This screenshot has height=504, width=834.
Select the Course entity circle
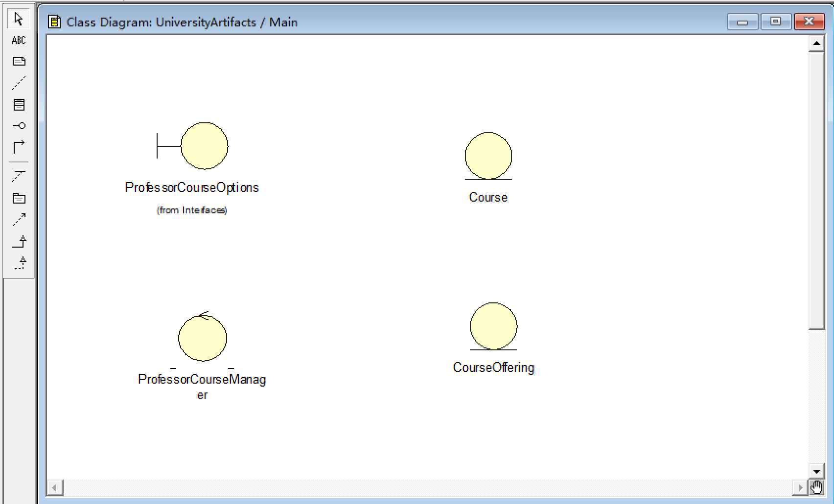coord(488,156)
